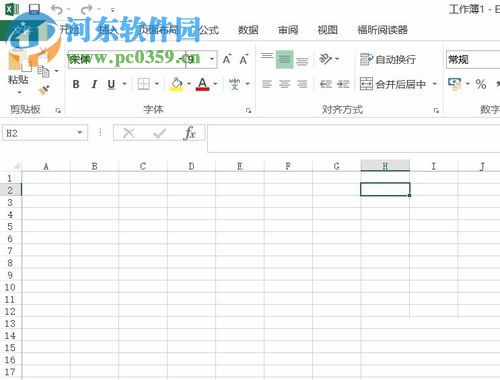Click the format painter brush icon
Screen dimensions: 500x380
44,89
